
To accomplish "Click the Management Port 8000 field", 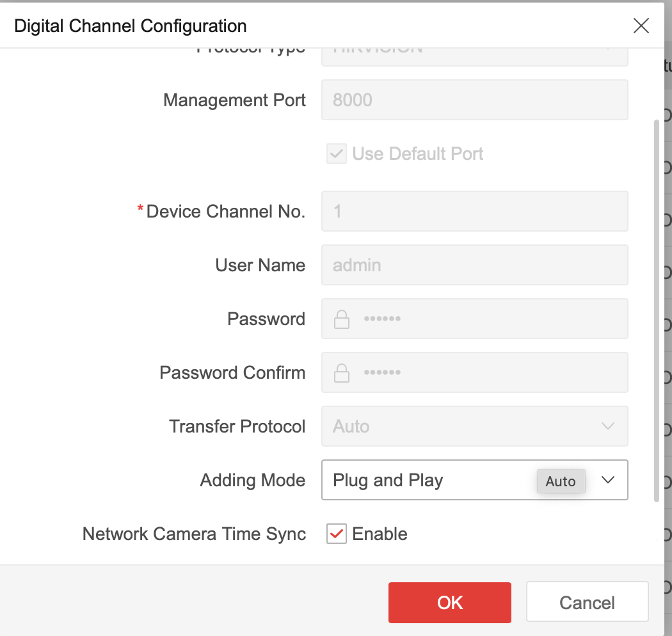I will pyautogui.click(x=474, y=100).
